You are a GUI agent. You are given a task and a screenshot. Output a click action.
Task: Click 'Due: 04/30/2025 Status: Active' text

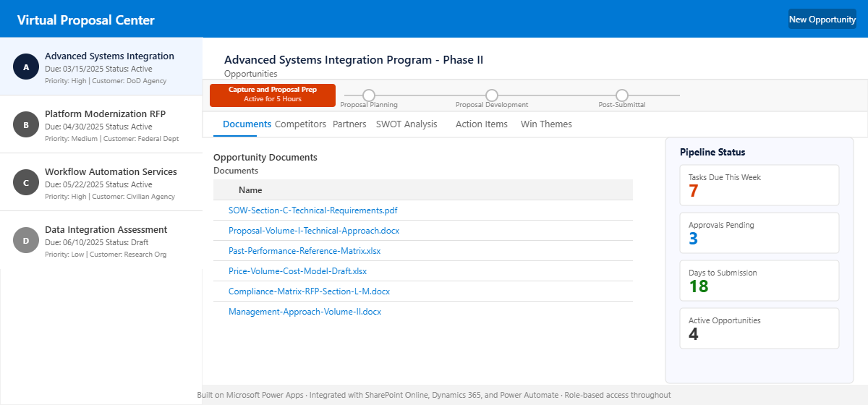98,126
